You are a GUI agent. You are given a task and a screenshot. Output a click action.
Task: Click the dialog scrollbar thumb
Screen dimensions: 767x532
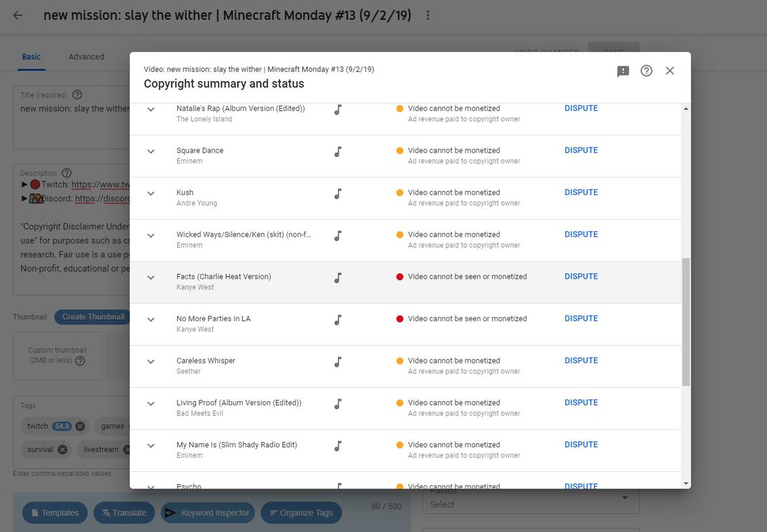point(686,322)
